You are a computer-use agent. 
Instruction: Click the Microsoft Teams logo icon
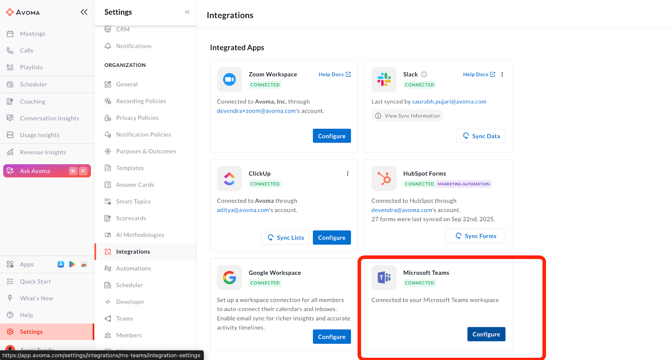pos(384,278)
